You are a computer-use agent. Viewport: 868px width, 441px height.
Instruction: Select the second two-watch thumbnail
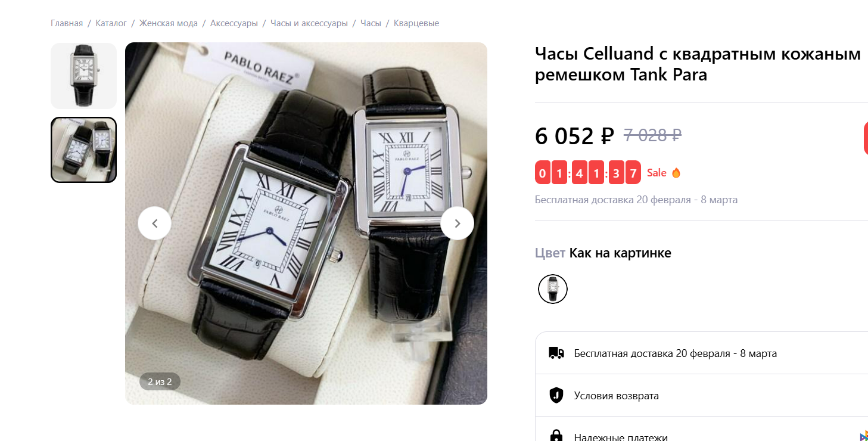(x=83, y=150)
